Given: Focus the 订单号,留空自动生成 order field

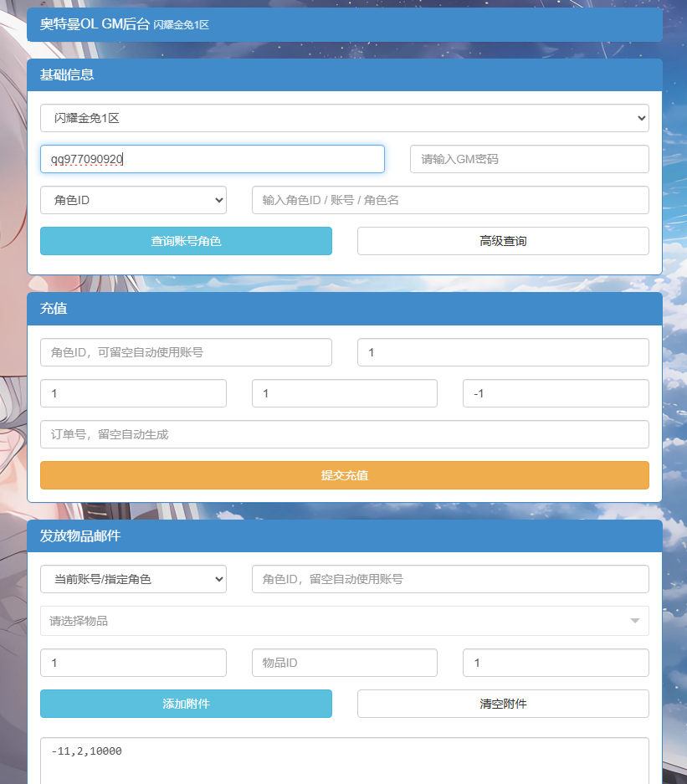Looking at the screenshot, I should coord(345,434).
